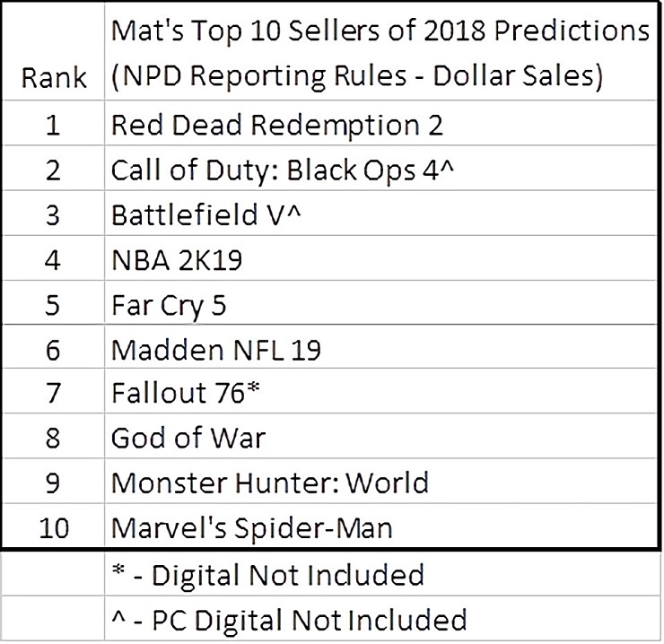The width and height of the screenshot is (664, 644).
Task: Select the rank 1 cell
Action: 52,125
